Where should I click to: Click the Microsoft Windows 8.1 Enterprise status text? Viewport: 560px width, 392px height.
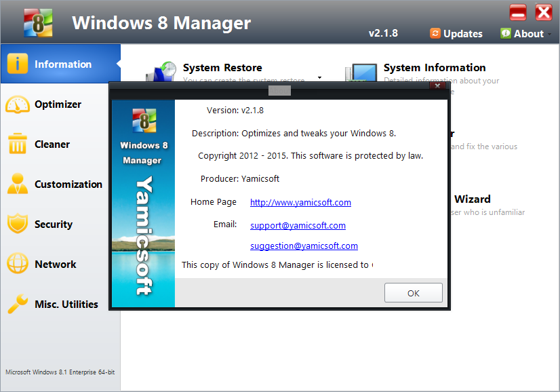(60, 372)
